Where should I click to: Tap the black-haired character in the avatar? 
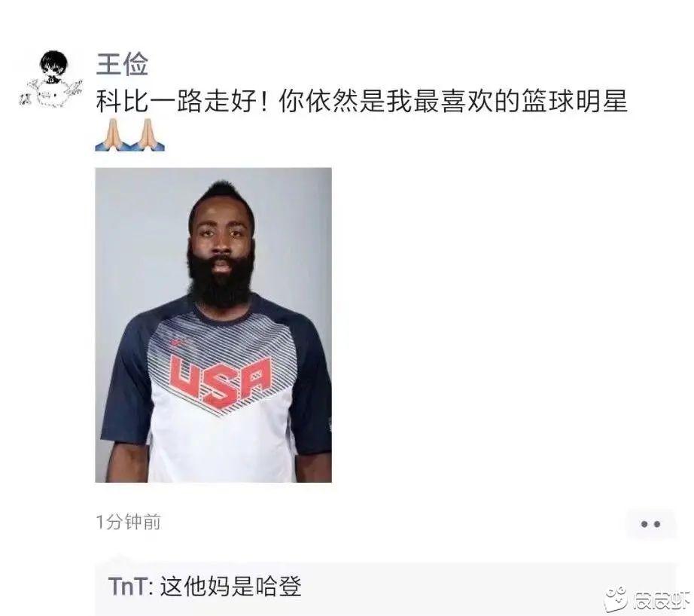pyautogui.click(x=53, y=66)
